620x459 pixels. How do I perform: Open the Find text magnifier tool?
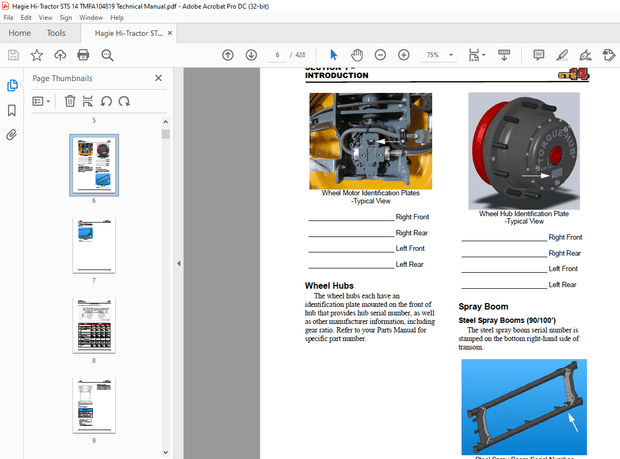107,55
